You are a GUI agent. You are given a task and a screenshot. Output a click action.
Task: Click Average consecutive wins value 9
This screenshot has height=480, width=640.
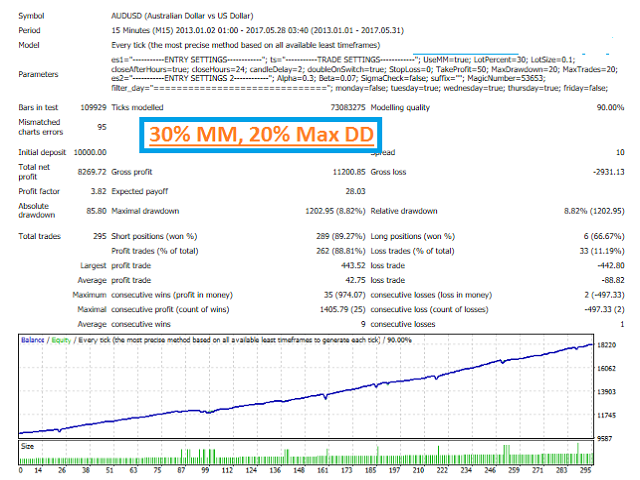click(x=363, y=324)
